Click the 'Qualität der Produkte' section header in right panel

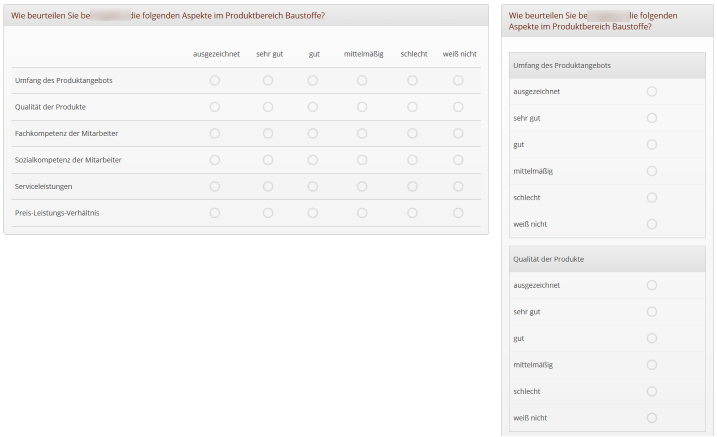pos(548,259)
